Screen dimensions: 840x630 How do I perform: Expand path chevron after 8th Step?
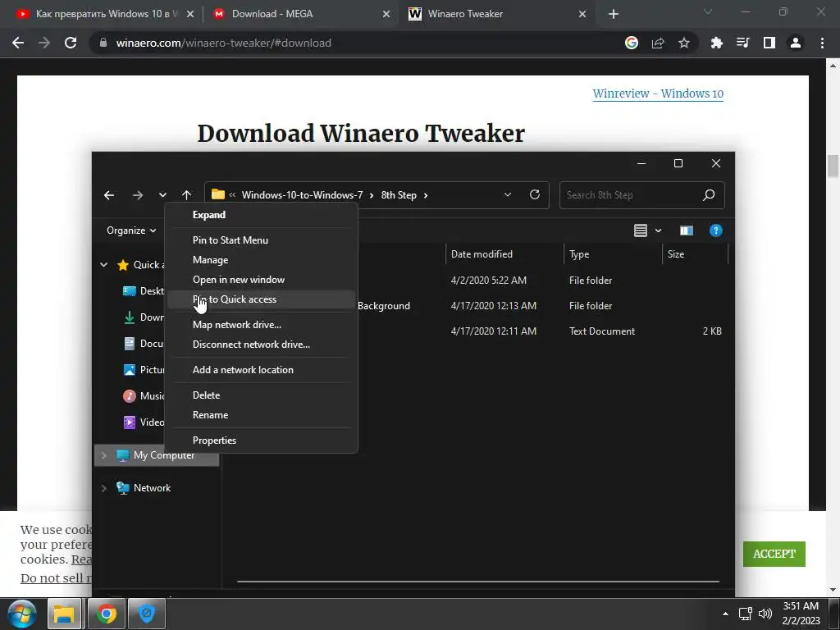426,195
